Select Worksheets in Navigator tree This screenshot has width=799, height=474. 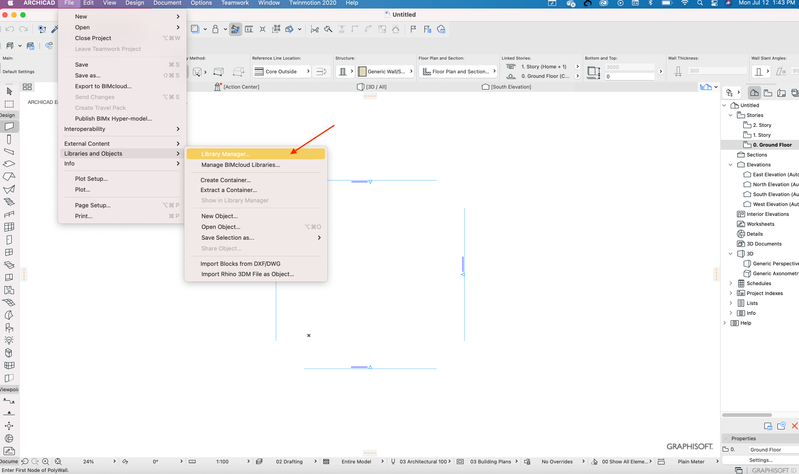tap(760, 224)
